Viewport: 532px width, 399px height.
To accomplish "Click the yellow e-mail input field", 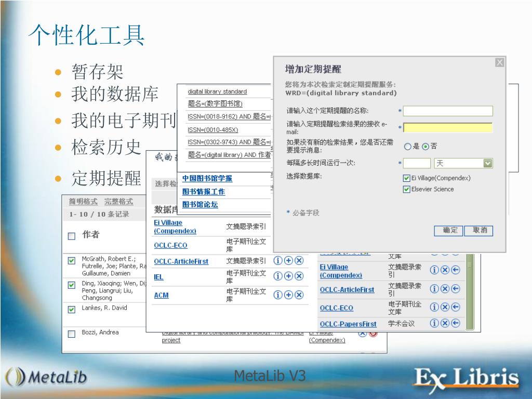I will [448, 128].
